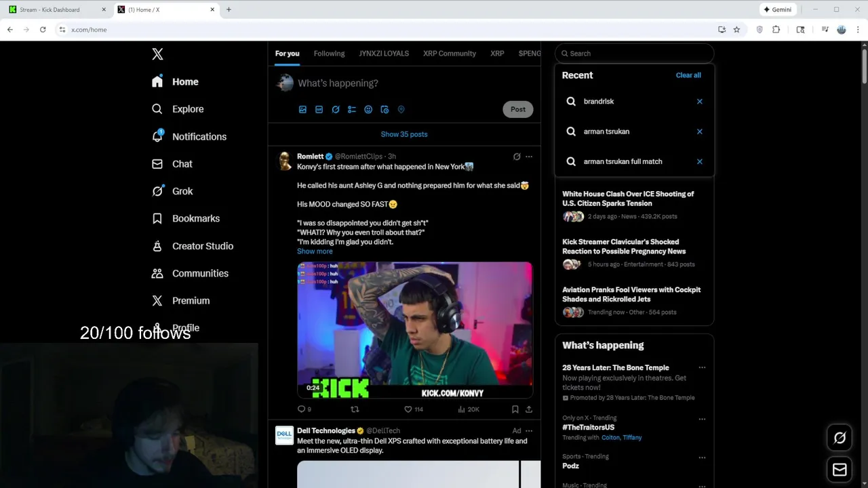Open 28 Years Later promoted trend
The image size is (868, 488).
click(x=634, y=383)
